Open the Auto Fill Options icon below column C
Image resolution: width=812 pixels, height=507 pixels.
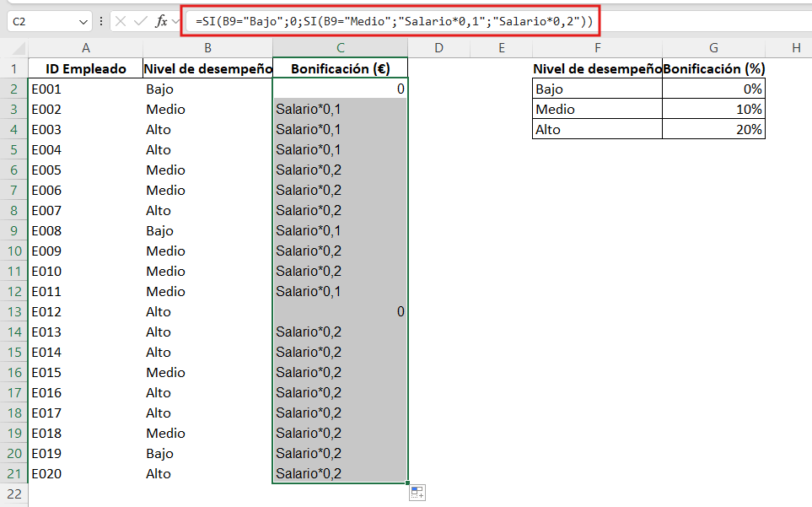point(417,493)
